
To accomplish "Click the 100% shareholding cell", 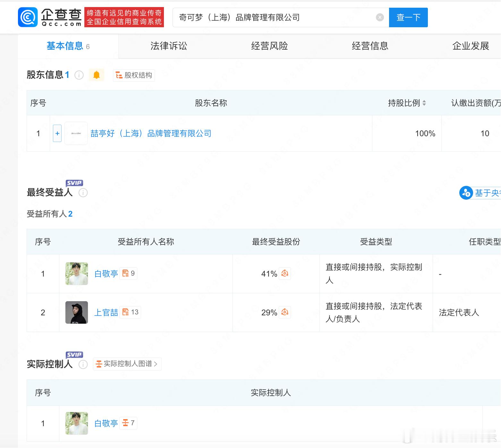I will coord(407,133).
